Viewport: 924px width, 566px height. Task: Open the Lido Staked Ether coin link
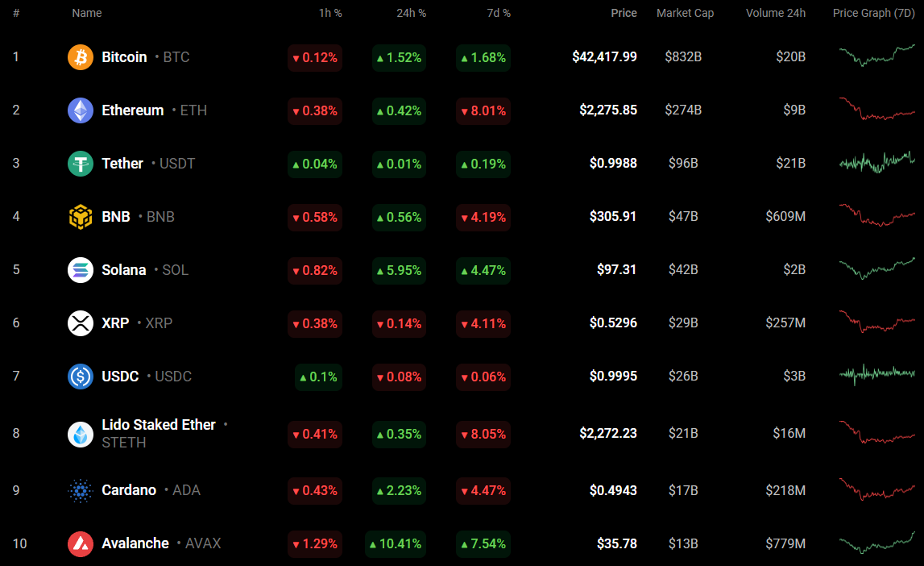point(159,425)
